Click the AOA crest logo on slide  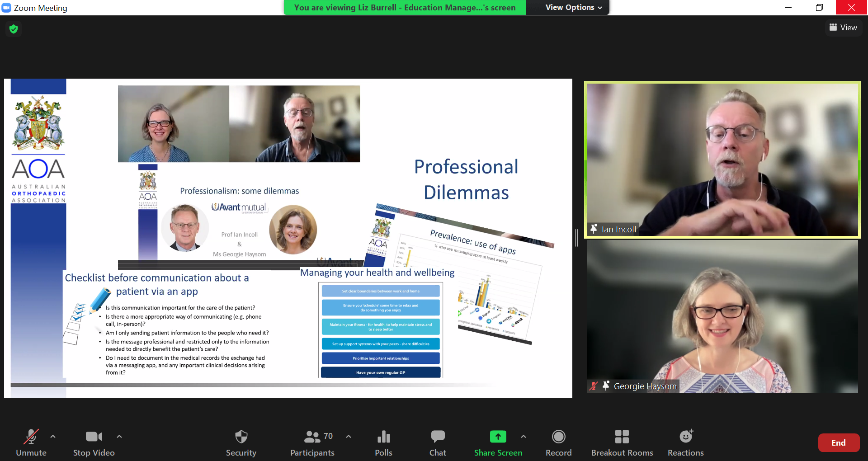tap(38, 123)
